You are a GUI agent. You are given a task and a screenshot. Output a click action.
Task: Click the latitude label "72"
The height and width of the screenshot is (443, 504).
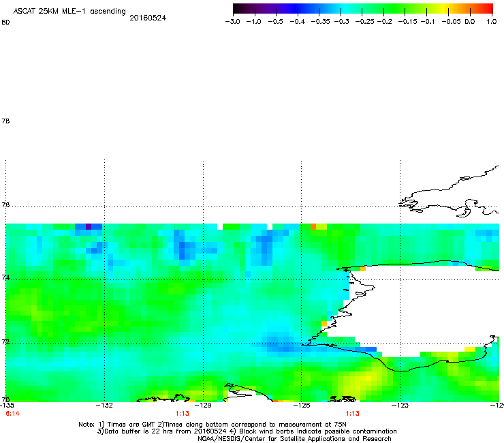pos(5,342)
